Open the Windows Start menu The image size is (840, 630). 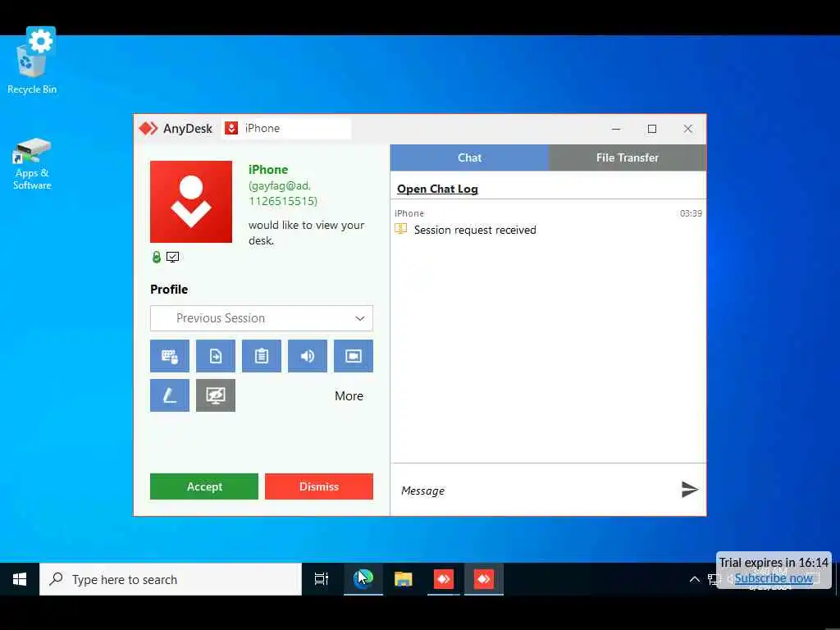20,579
